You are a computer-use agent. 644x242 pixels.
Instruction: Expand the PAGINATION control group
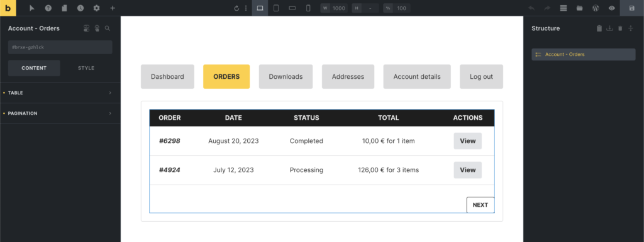[60, 113]
